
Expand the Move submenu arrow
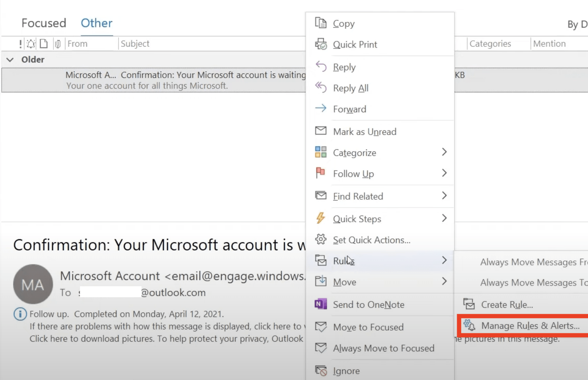[444, 281]
